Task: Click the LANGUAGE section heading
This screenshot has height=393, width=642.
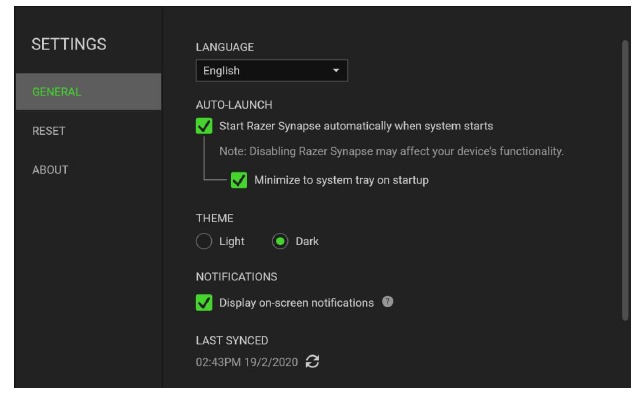Action: (225, 47)
